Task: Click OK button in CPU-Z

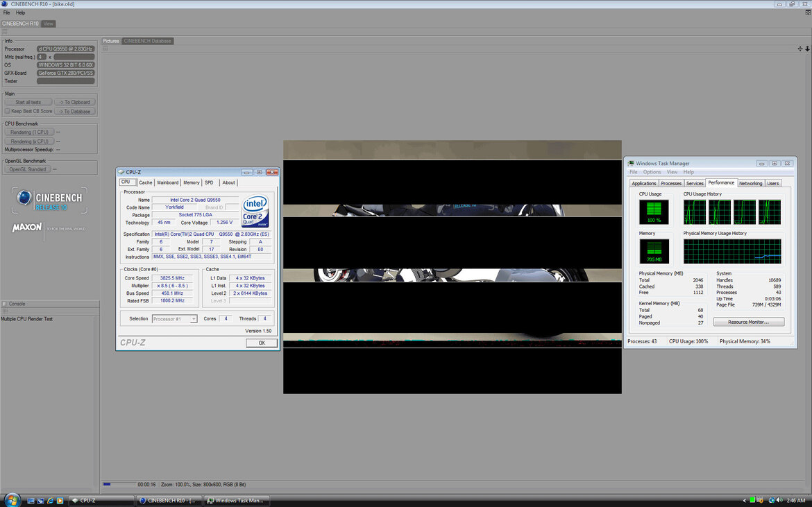Action: point(262,343)
